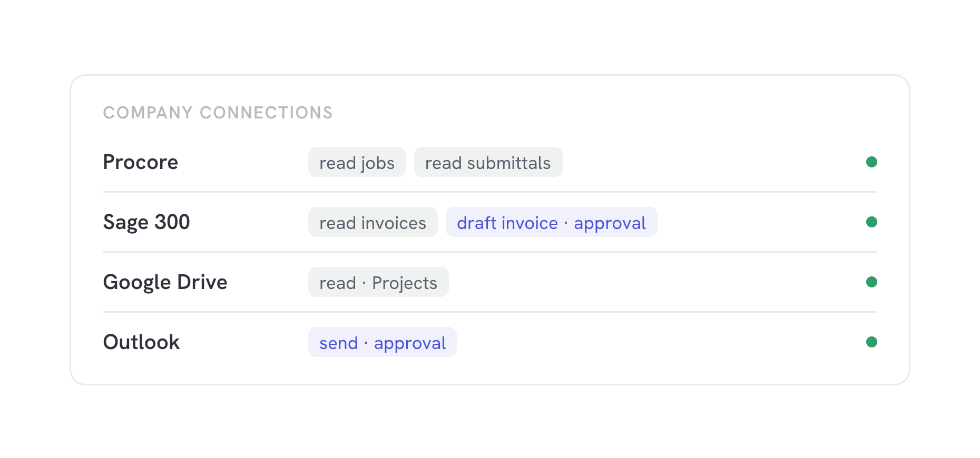Click the 'read · Projects' permission chip
This screenshot has height=458, width=980.
[x=378, y=282]
